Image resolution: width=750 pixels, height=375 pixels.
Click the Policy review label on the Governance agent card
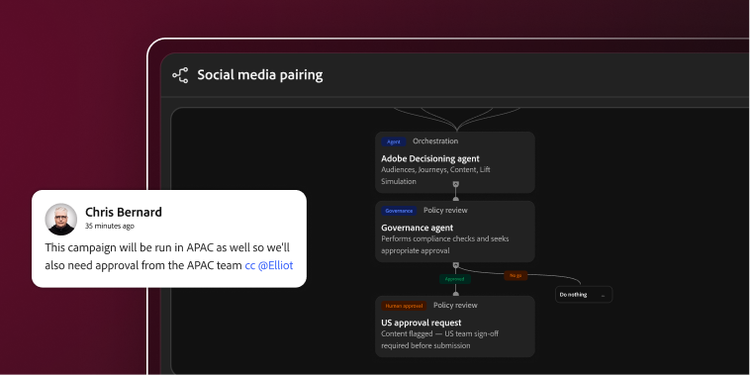pyautogui.click(x=445, y=210)
